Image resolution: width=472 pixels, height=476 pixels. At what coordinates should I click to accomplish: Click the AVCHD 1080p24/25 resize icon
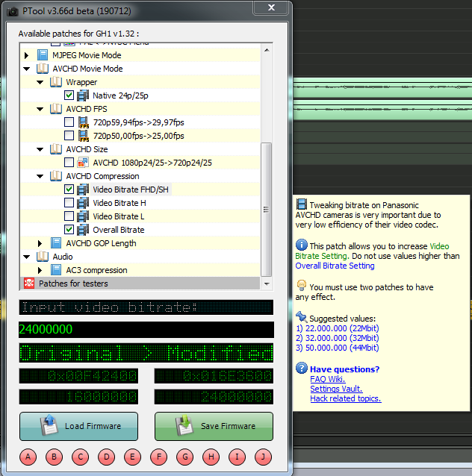point(83,163)
